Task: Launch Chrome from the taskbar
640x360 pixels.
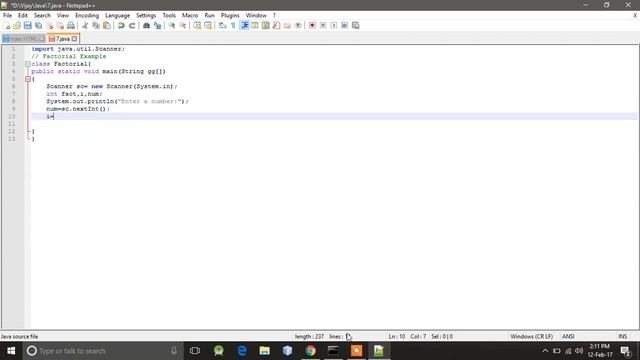Action: (x=311, y=351)
